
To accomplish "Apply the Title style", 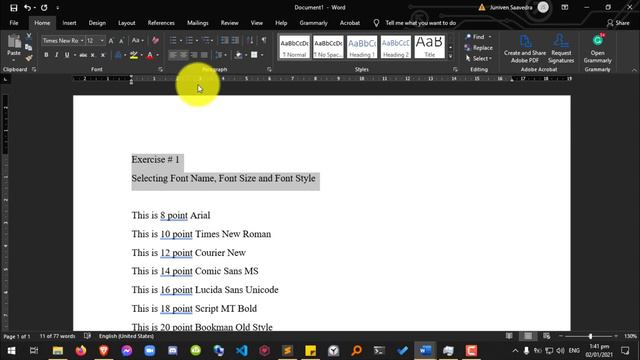I will pos(429,47).
